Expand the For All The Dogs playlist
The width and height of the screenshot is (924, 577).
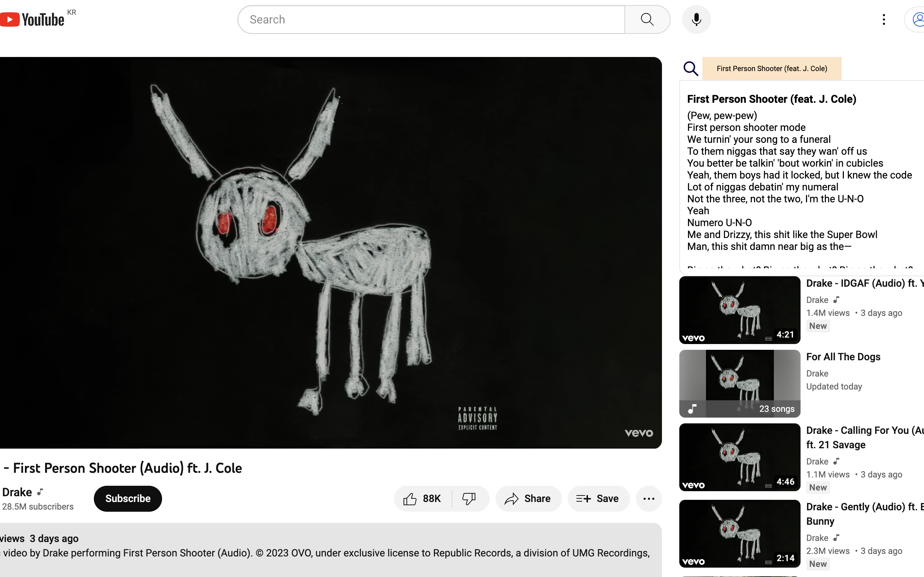pyautogui.click(x=843, y=356)
